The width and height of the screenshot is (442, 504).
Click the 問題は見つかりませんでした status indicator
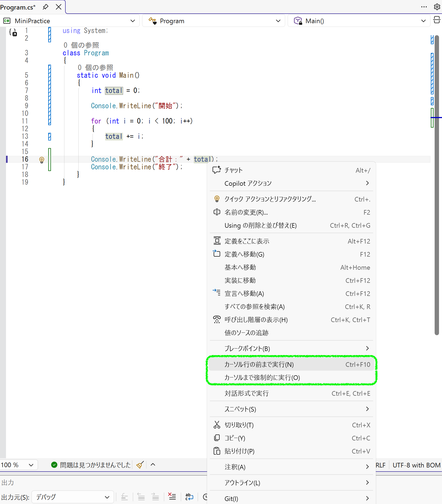click(91, 465)
